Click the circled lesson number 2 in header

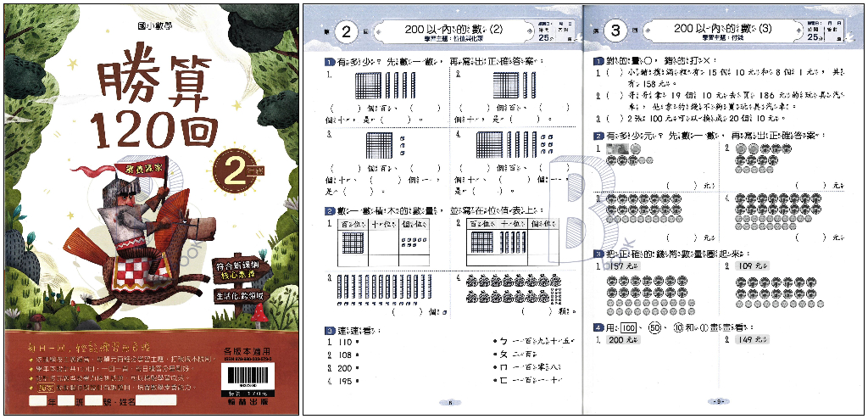tap(346, 32)
